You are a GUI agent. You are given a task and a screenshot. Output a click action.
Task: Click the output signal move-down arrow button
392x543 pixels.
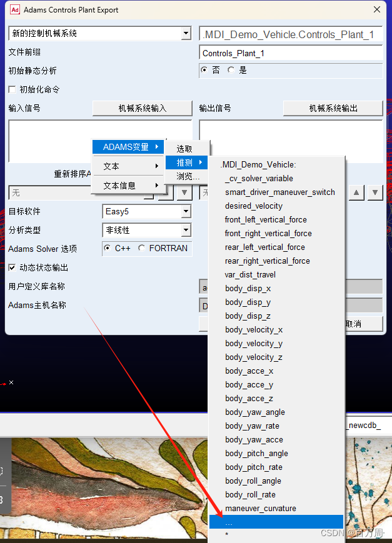pos(375,192)
